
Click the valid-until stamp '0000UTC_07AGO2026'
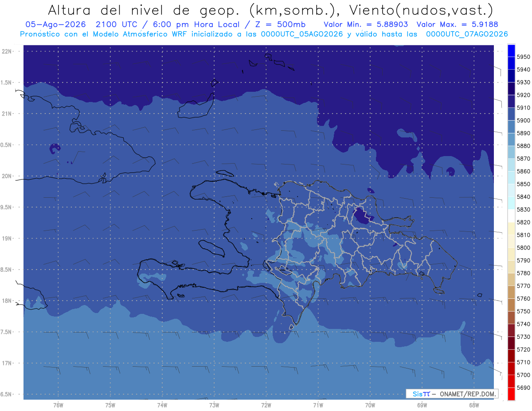tap(467, 34)
